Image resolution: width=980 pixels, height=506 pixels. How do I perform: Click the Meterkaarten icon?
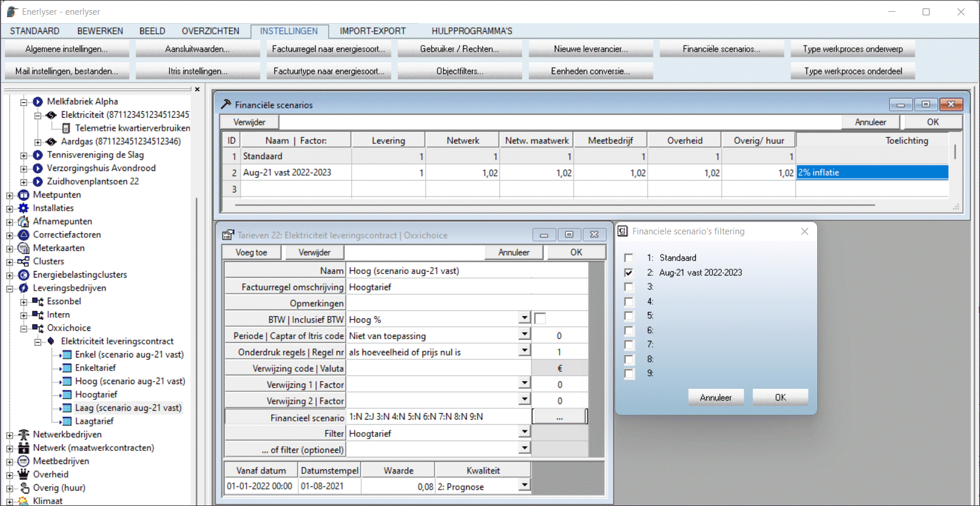point(24,248)
